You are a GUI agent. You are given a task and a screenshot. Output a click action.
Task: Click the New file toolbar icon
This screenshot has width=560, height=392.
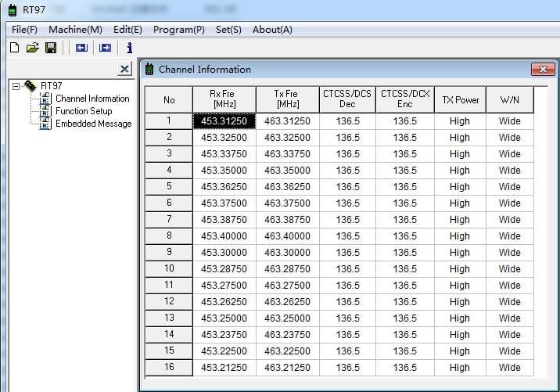coord(14,48)
